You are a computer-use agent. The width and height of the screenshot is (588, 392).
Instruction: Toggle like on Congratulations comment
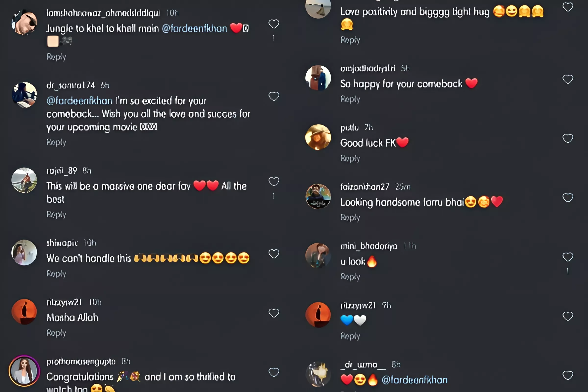point(274,372)
